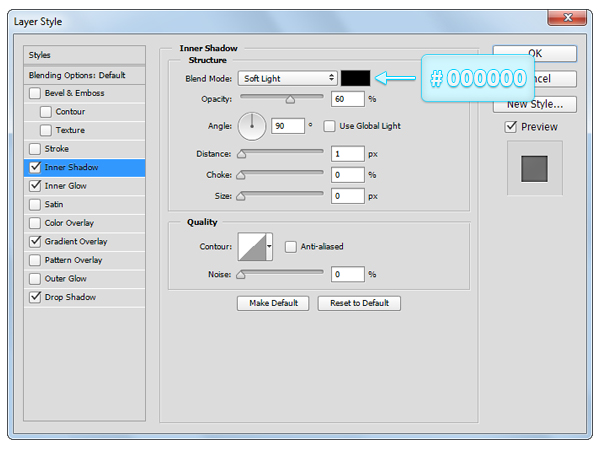
Task: Click the Opacity slider handle
Action: (290, 99)
